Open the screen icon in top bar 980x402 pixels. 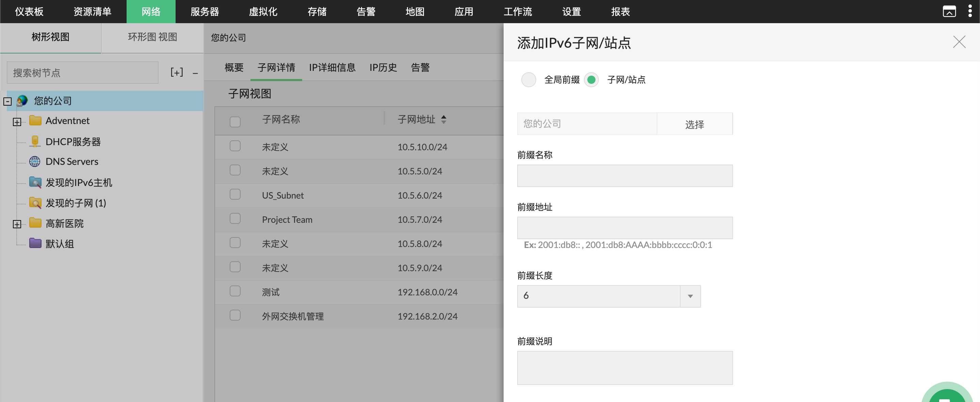click(949, 12)
